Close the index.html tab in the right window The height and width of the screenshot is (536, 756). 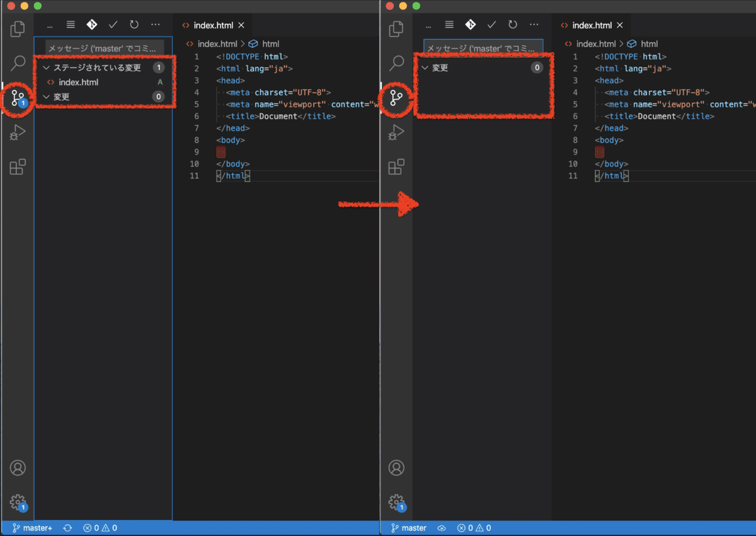[620, 26]
